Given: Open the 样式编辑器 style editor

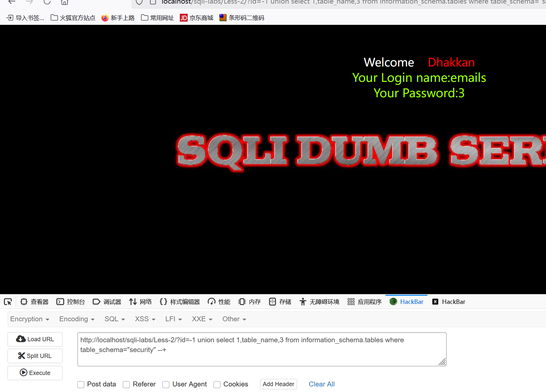Looking at the screenshot, I should point(179,302).
